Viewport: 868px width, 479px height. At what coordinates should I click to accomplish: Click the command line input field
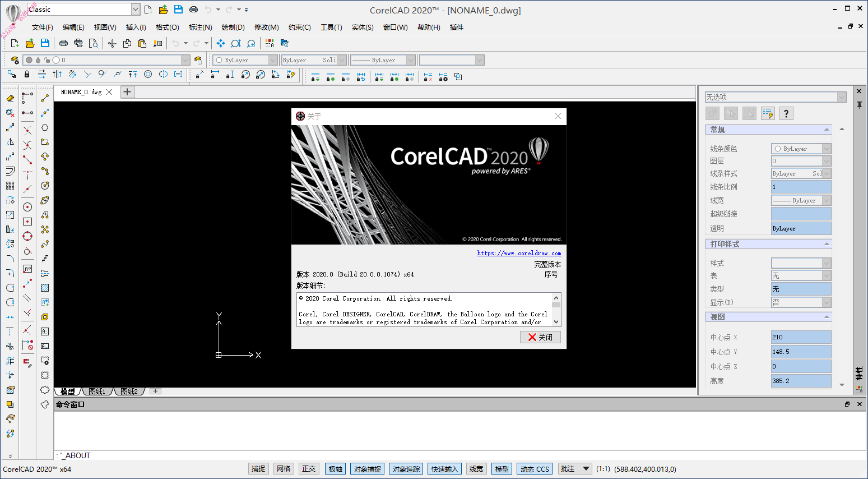(459, 455)
